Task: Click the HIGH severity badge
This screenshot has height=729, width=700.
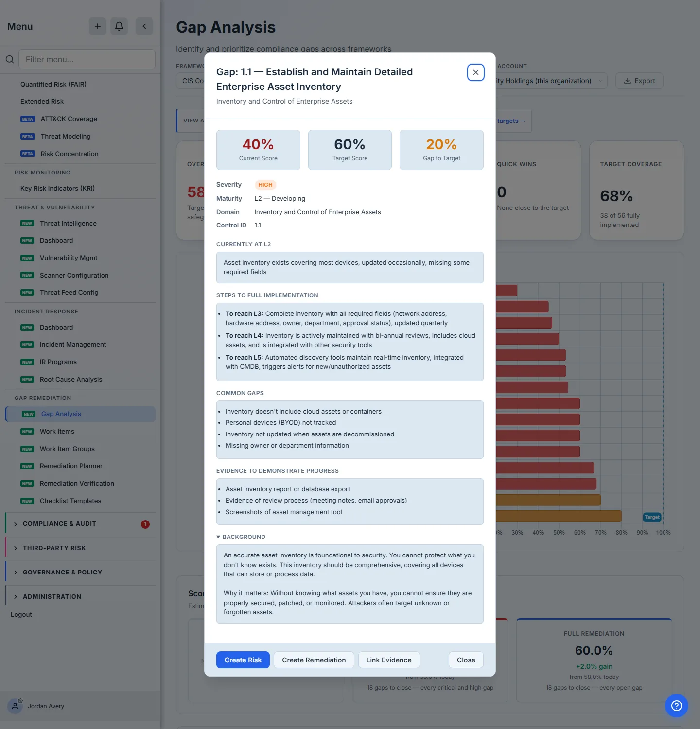Action: 265,185
